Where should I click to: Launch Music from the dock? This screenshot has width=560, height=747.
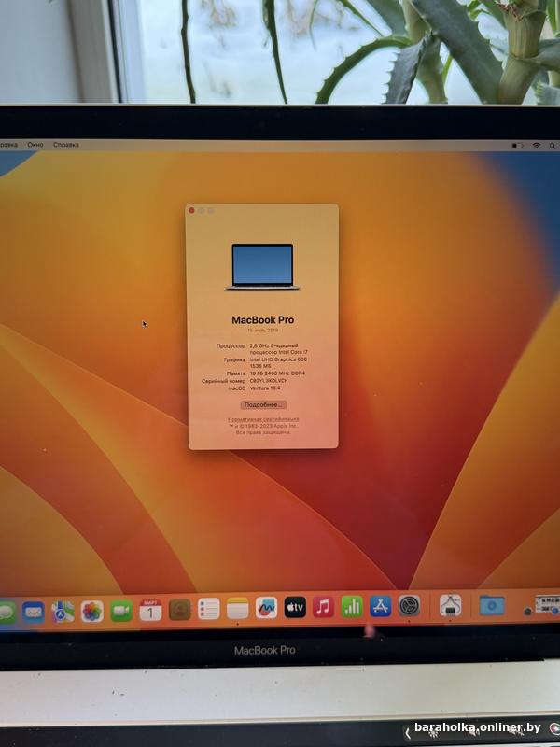323,608
